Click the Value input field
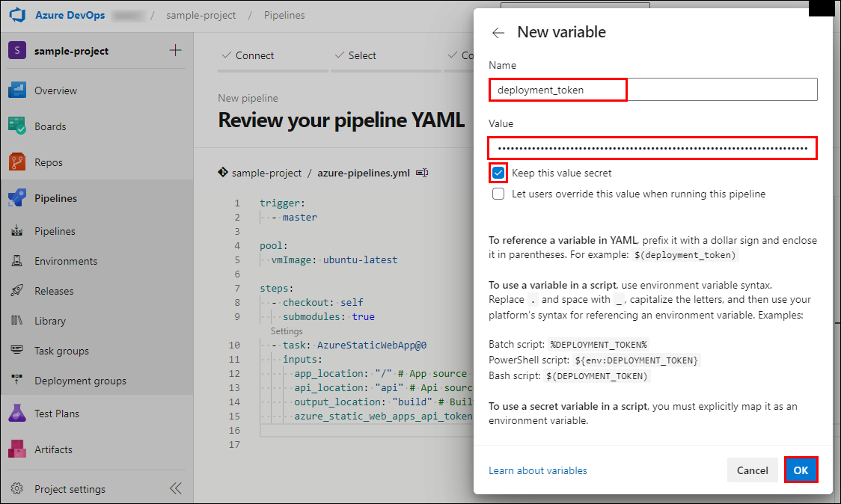Screen dimensions: 841x504 click(x=652, y=148)
